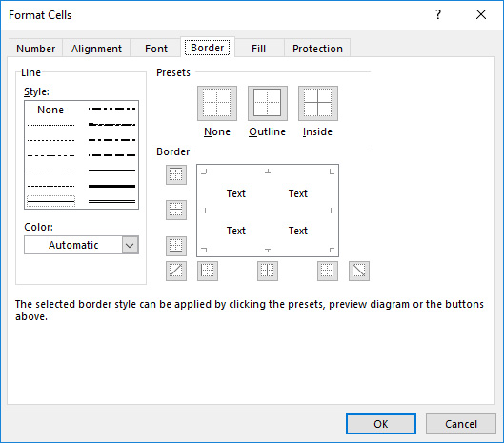Toggle the right border button
The height and width of the screenshot is (443, 504).
tap(328, 271)
